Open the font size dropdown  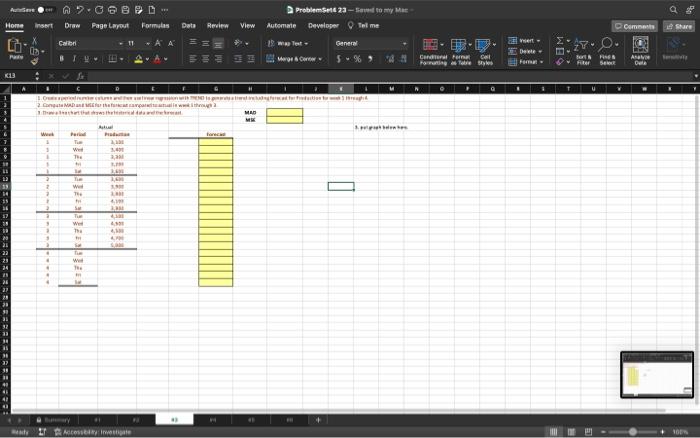[147, 43]
